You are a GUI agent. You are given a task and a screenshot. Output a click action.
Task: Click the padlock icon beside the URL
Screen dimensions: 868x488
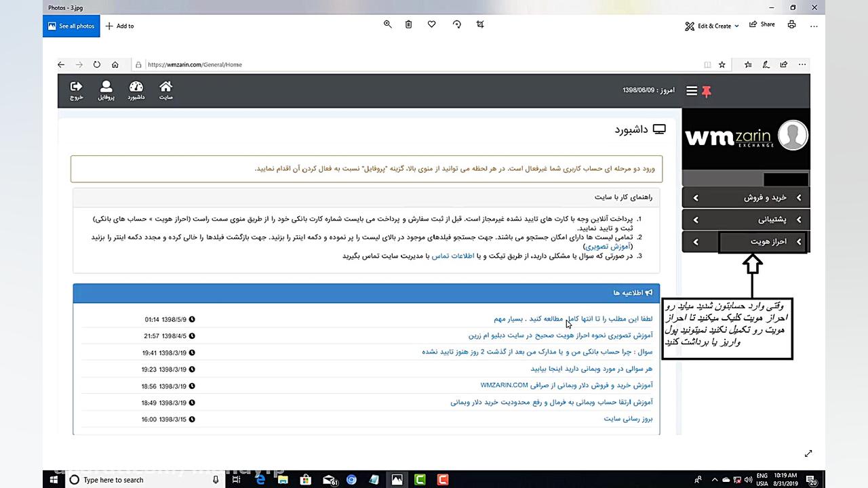click(x=138, y=65)
